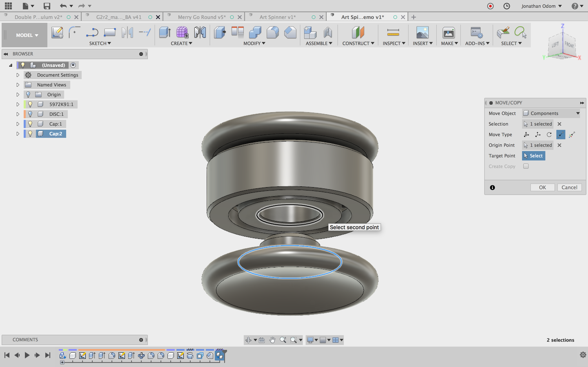Open the CONSTRUCT menu
The height and width of the screenshot is (367, 588).
coord(358,43)
